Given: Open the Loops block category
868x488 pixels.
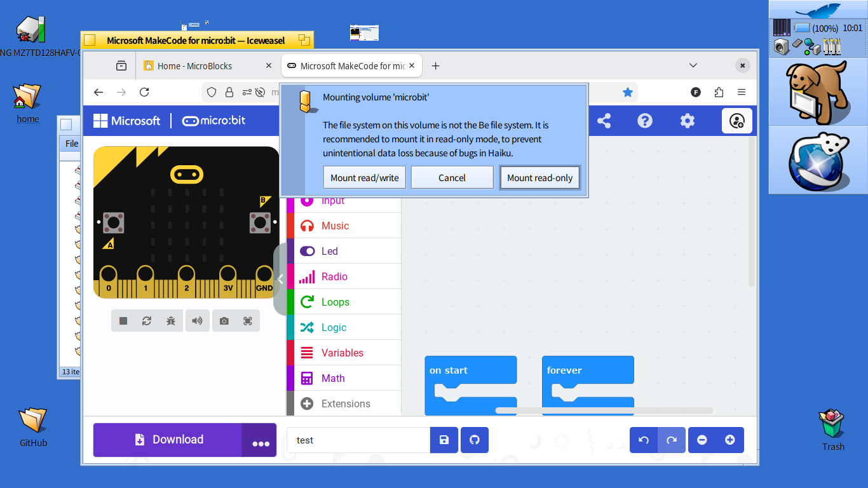Looking at the screenshot, I should pyautogui.click(x=335, y=302).
